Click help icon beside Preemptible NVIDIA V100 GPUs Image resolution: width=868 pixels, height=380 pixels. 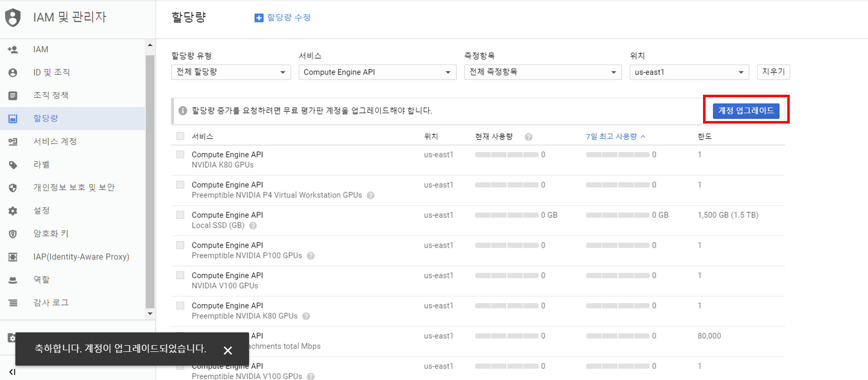point(311,377)
